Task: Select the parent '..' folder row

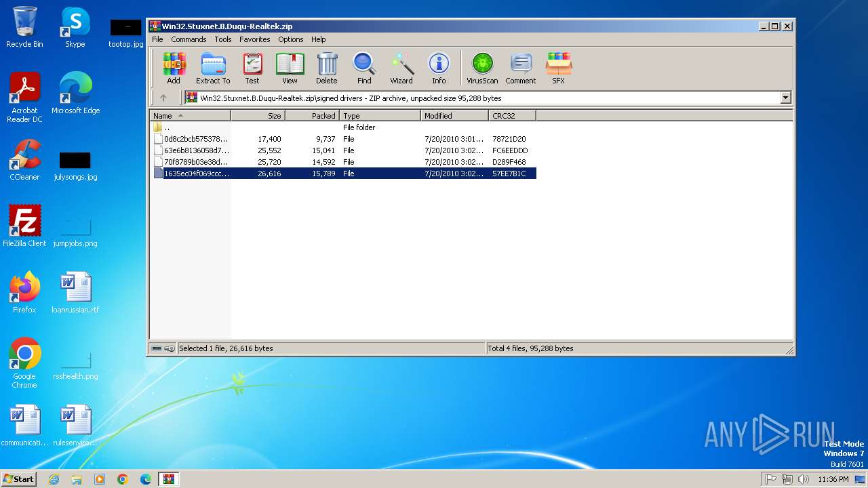Action: (342, 127)
